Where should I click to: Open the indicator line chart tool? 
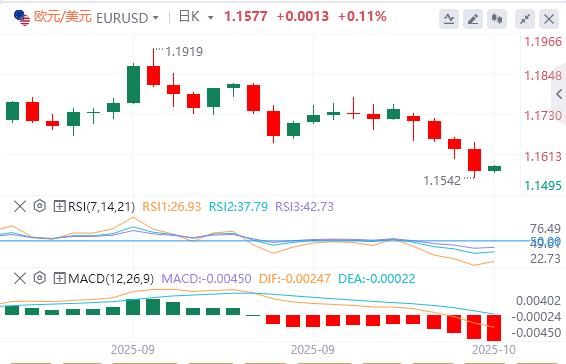449,18
